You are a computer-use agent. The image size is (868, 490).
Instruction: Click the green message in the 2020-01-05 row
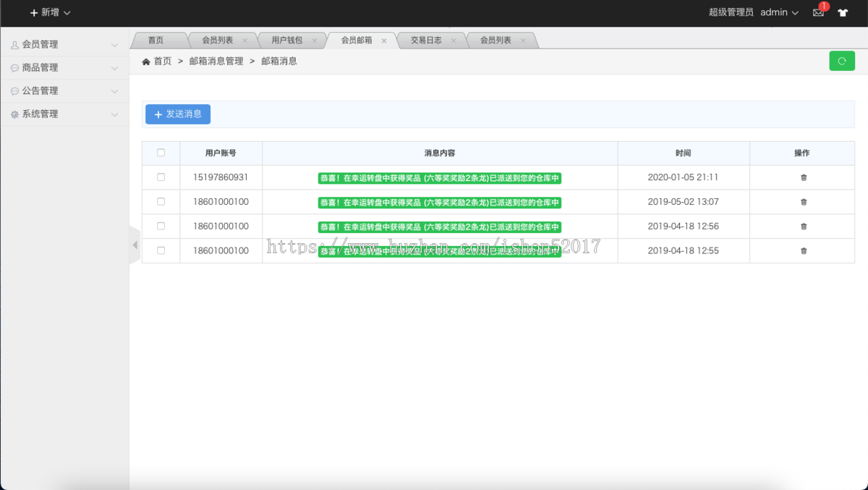click(440, 178)
